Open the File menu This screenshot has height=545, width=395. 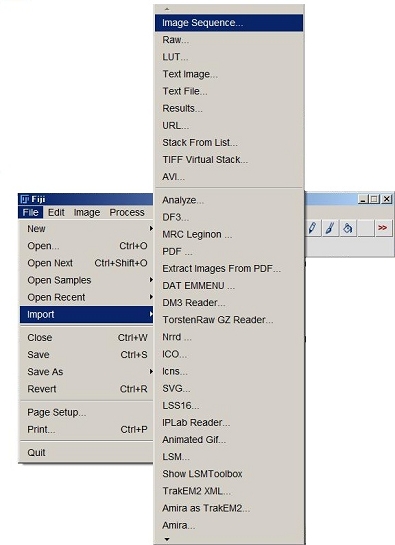[31, 212]
